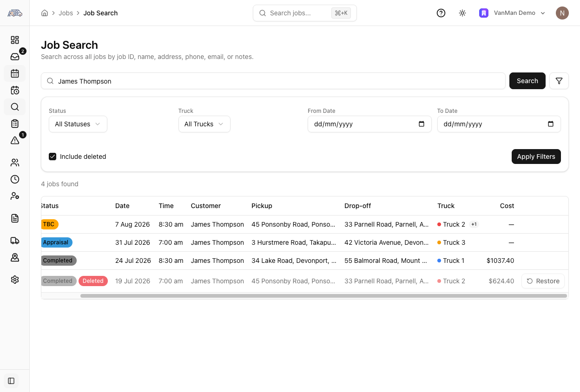Open the clock history icon in sidebar

click(15, 179)
